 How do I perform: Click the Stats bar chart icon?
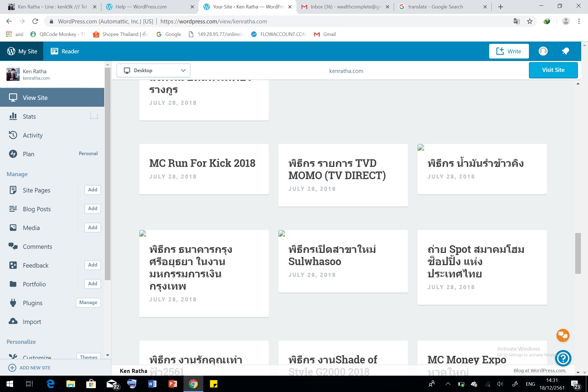tap(13, 117)
